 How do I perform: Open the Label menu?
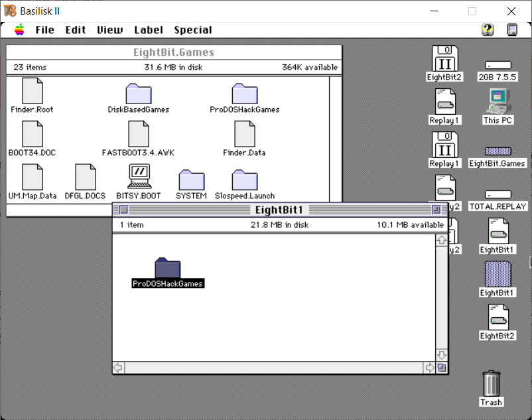[x=149, y=30]
